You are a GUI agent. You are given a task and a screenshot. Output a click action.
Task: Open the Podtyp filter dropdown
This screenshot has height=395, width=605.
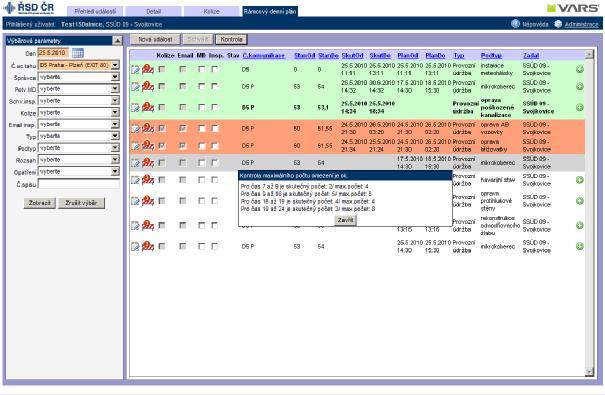[x=115, y=148]
